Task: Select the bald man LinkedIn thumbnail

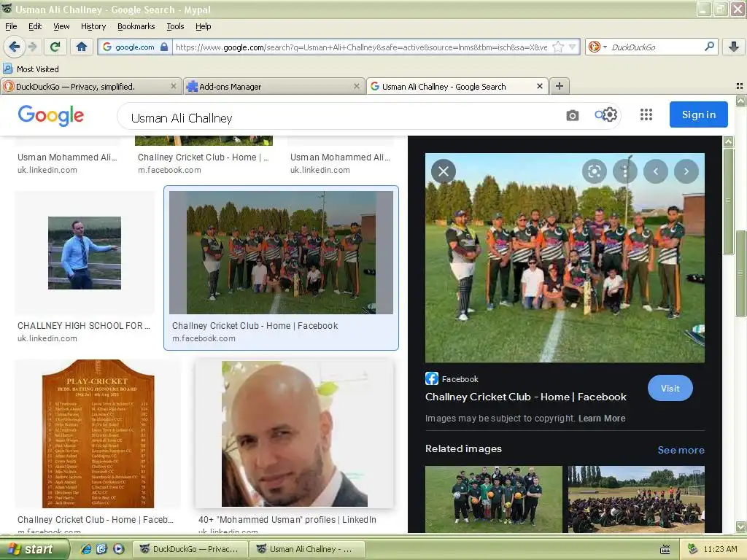Action: pos(295,434)
